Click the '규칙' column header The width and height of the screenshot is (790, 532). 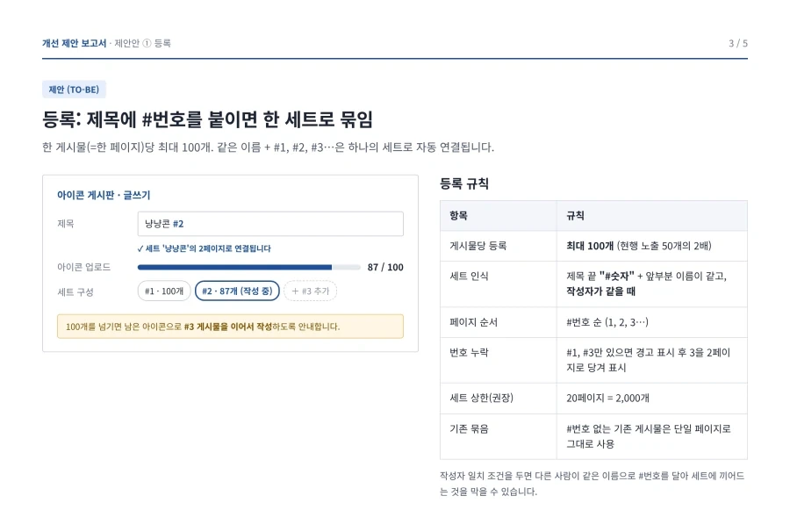(575, 216)
